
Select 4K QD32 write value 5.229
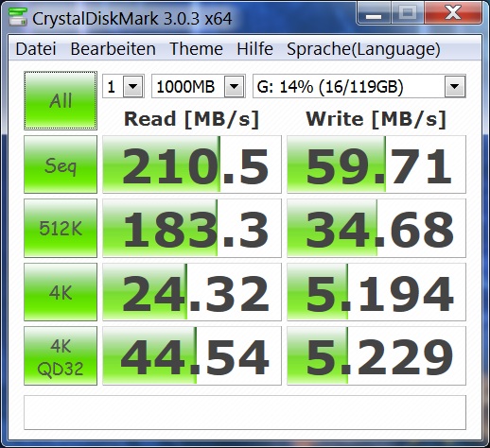coord(376,356)
